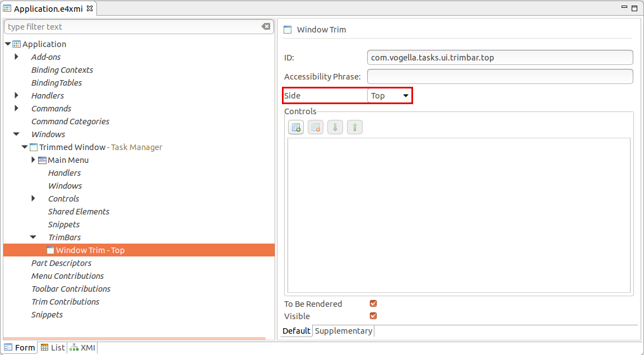Image resolution: width=644 pixels, height=355 pixels.
Task: Select the TrimBars tree item label
Action: [x=64, y=237]
